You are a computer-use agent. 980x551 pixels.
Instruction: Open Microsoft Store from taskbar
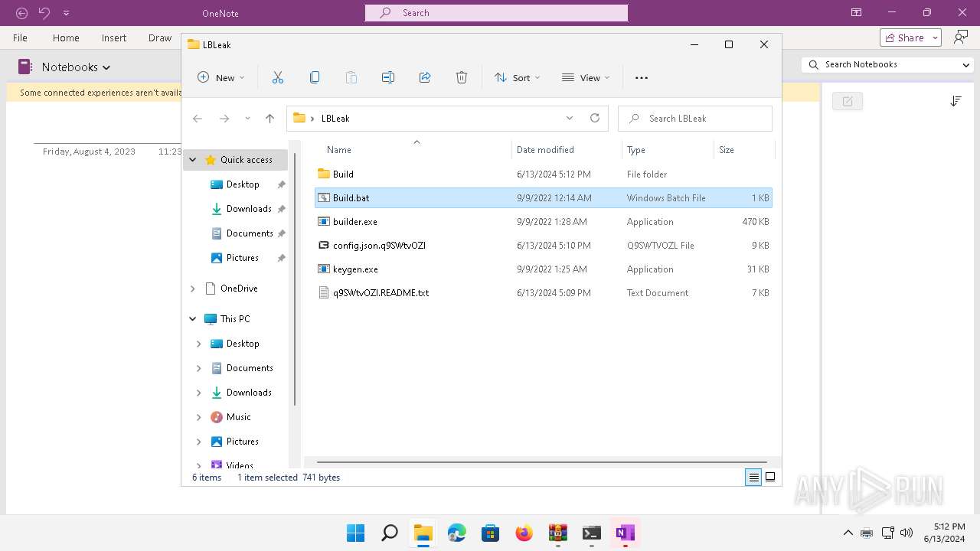click(491, 533)
